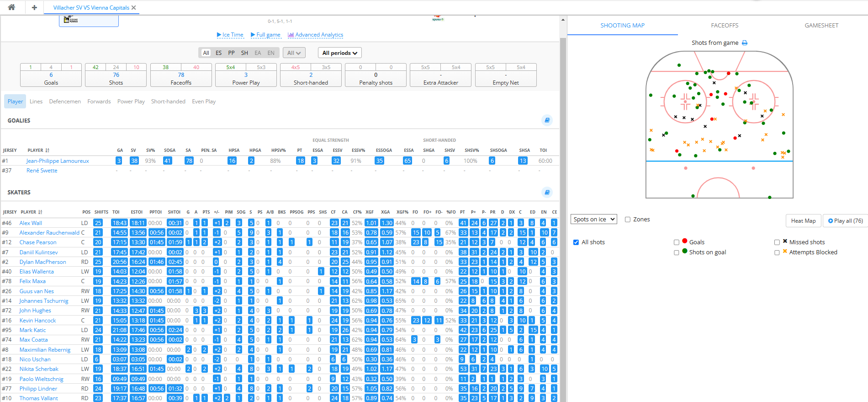Click the print icon beside Shots from game
This screenshot has width=868, height=402.
click(745, 43)
